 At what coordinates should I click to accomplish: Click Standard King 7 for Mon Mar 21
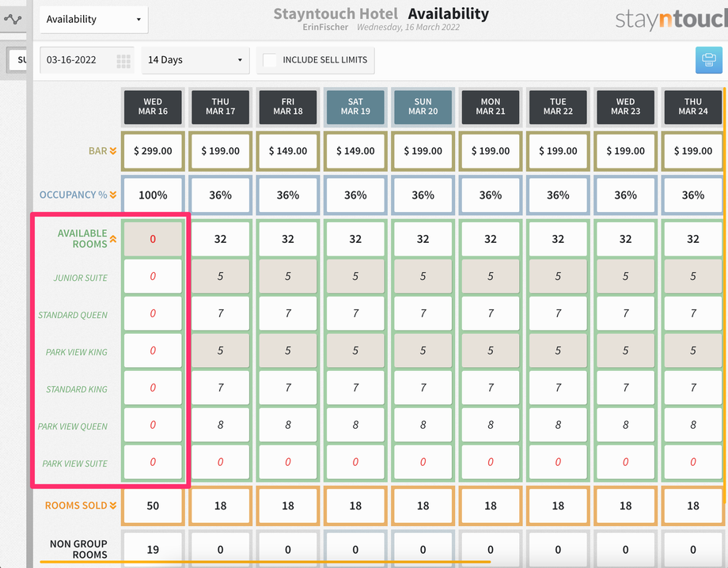(x=491, y=388)
